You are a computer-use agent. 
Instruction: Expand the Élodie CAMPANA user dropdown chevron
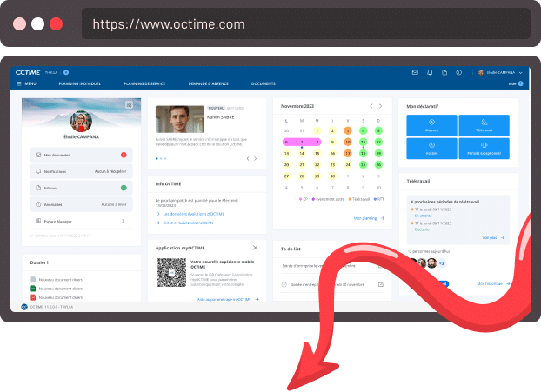(521, 73)
